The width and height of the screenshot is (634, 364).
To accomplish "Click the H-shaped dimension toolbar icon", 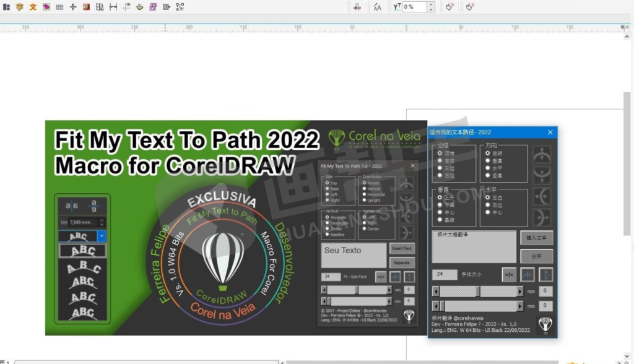I will pos(113,7).
